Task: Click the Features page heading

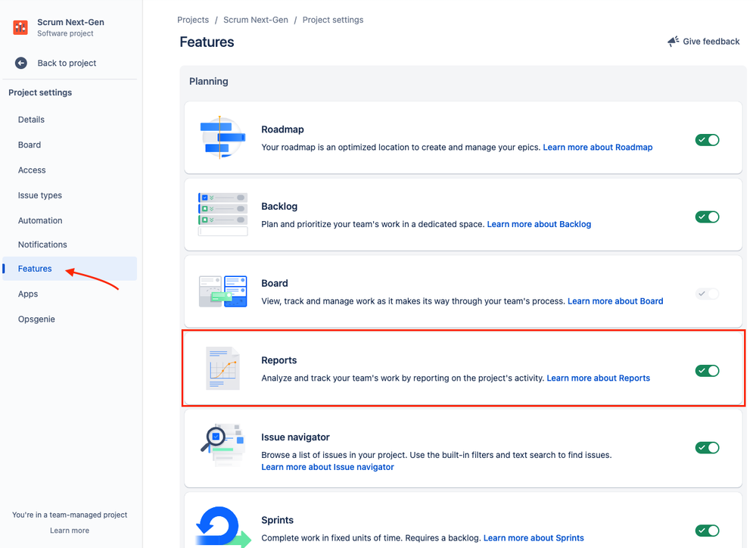Action: point(207,42)
